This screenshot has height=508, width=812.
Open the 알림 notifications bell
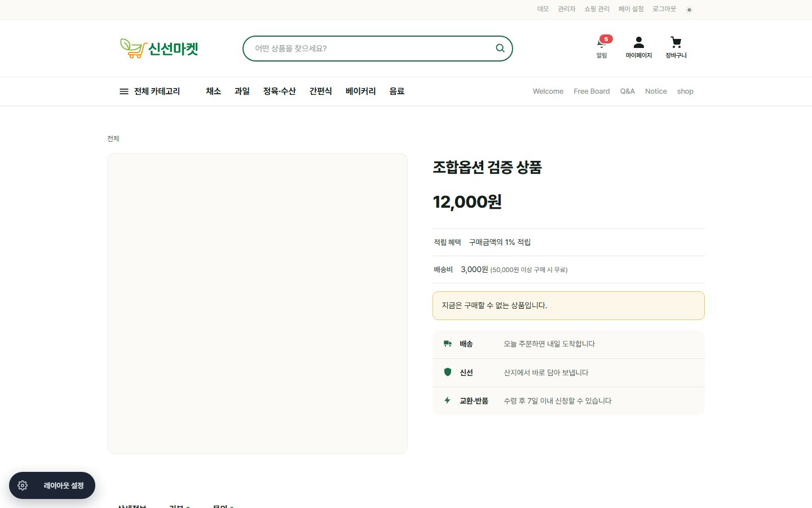coord(602,48)
